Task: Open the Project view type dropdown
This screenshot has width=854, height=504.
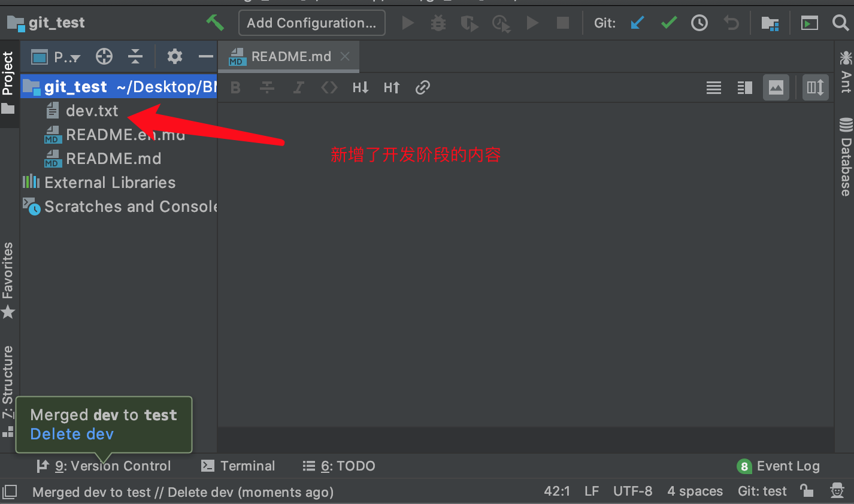Action: (56, 57)
